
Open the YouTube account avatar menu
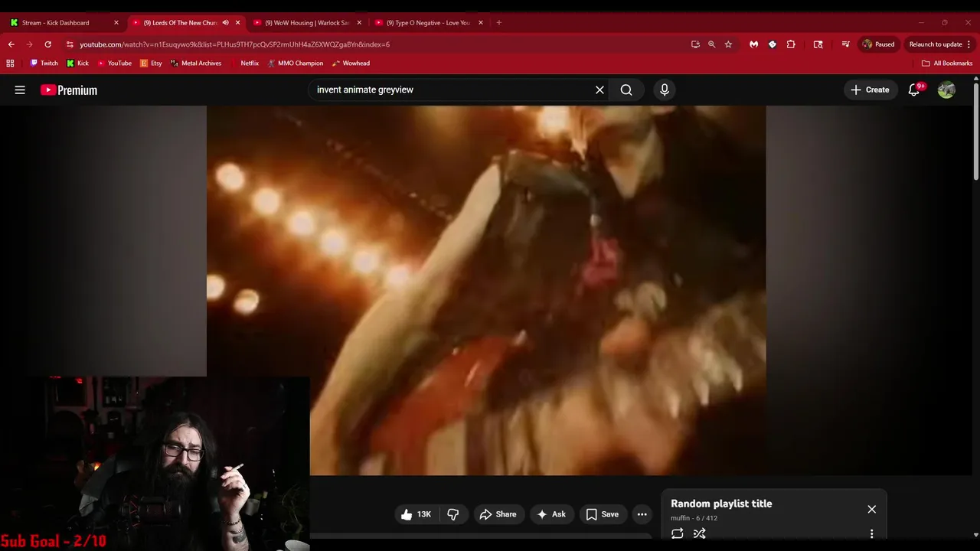tap(946, 90)
